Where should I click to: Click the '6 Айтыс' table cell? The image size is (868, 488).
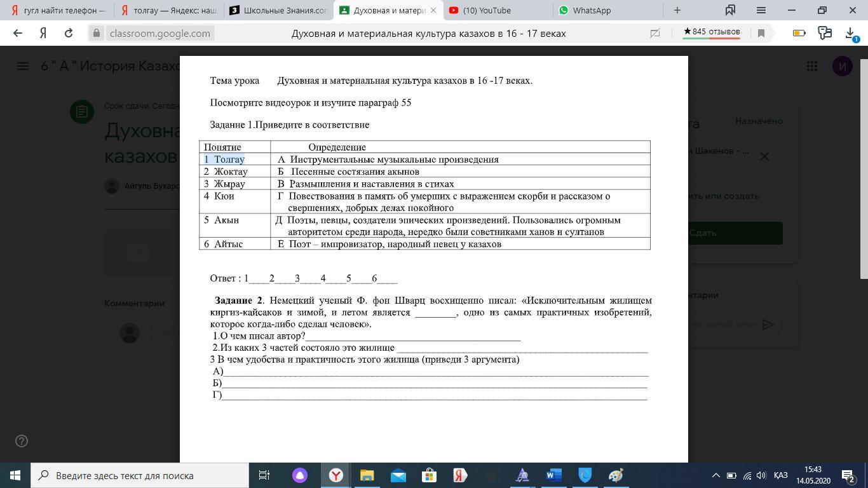(x=234, y=244)
